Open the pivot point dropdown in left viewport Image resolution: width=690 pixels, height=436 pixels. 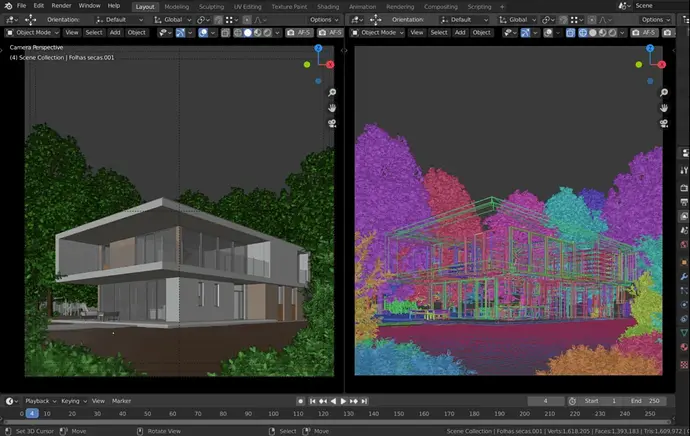tap(203, 20)
